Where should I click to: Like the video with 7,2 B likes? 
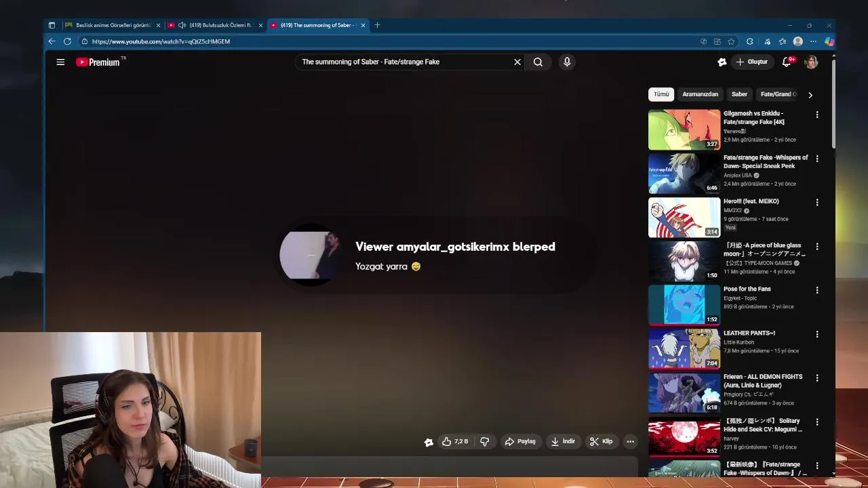pos(455,441)
